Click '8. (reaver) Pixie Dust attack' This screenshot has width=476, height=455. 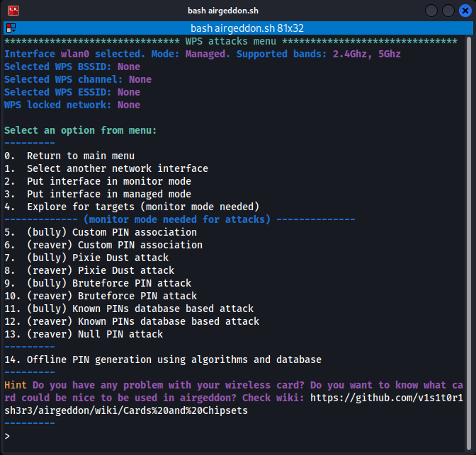click(89, 270)
